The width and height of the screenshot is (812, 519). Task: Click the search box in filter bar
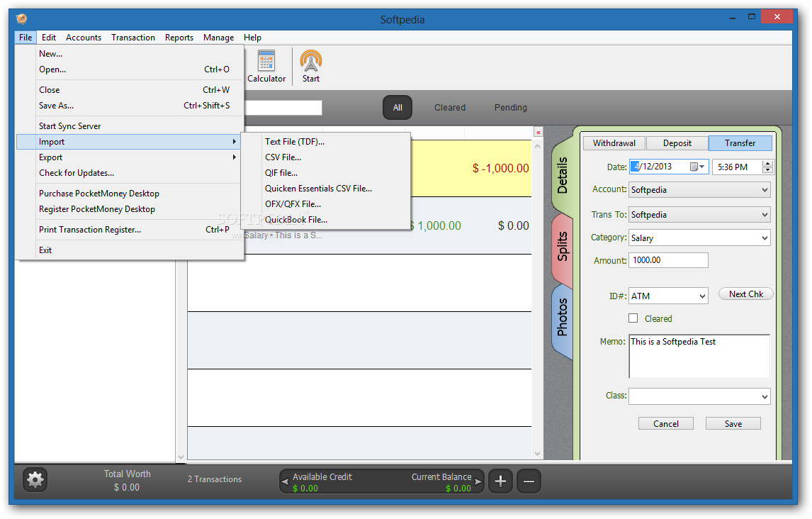(283, 108)
